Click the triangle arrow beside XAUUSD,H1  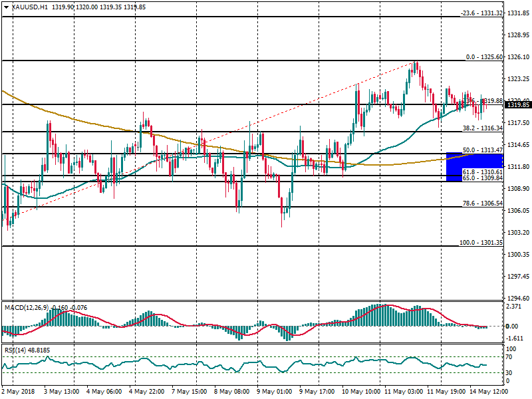pos(5,7)
